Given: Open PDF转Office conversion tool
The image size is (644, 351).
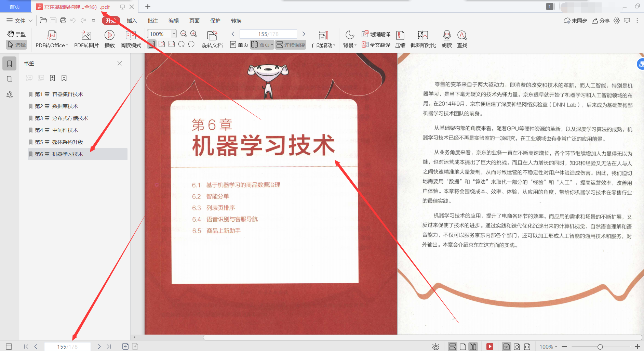Looking at the screenshot, I should point(52,39).
